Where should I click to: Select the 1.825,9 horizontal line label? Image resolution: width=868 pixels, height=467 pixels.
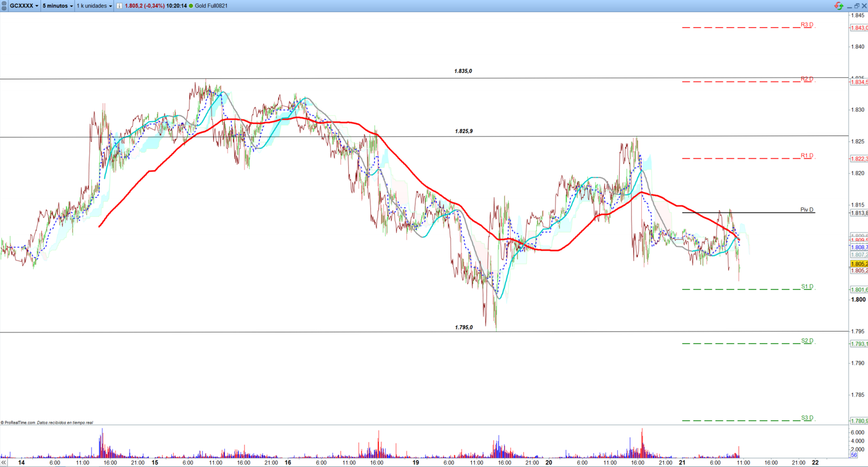coord(464,131)
